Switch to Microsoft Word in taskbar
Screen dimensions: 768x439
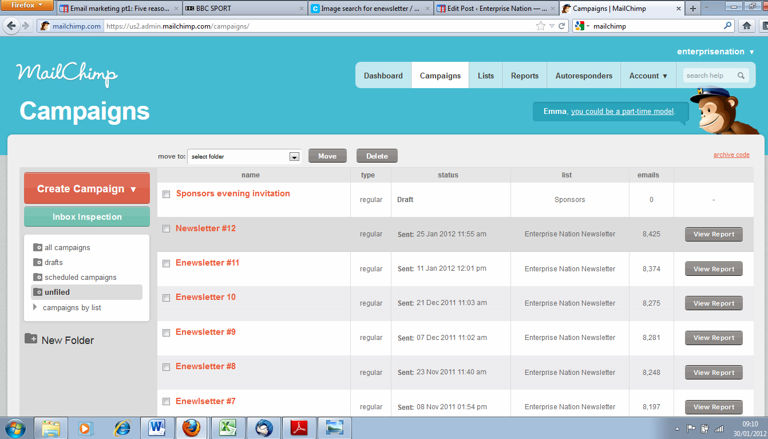click(x=157, y=428)
